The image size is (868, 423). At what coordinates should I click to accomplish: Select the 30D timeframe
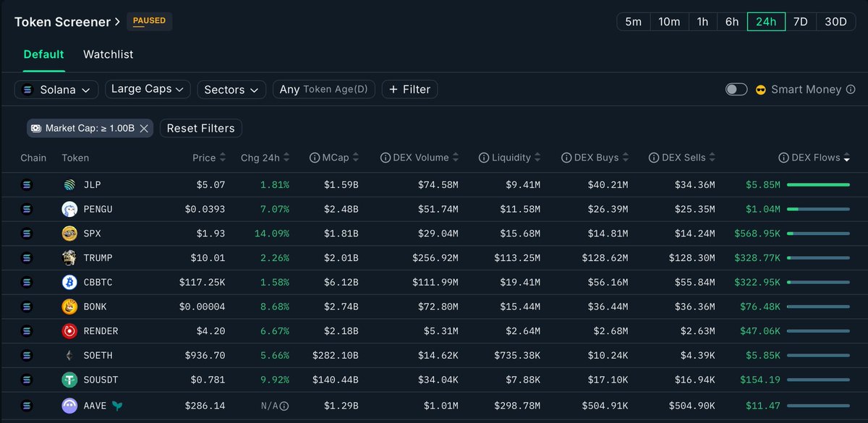(835, 22)
